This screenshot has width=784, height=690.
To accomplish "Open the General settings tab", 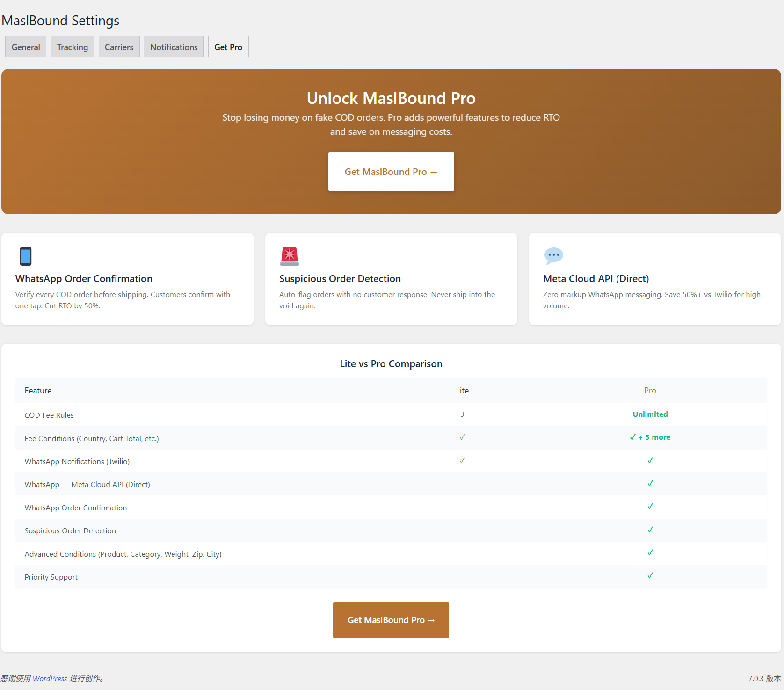I will 26,47.
